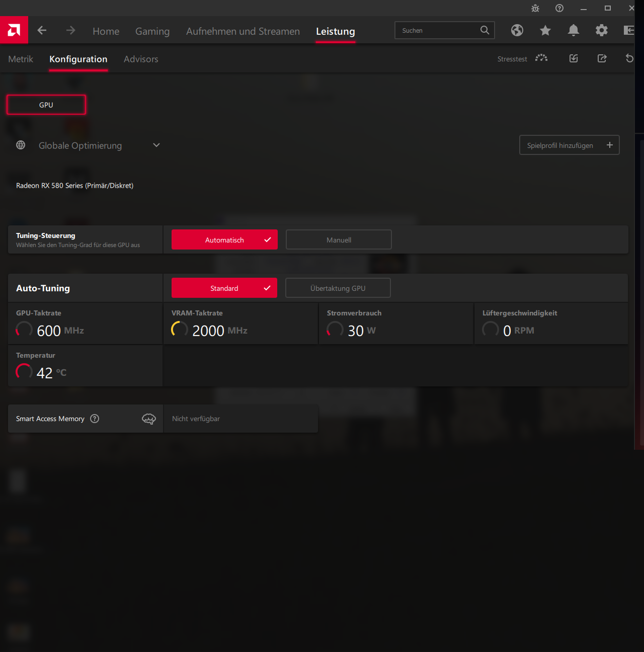Click the Auto-Tuning heading

43,288
